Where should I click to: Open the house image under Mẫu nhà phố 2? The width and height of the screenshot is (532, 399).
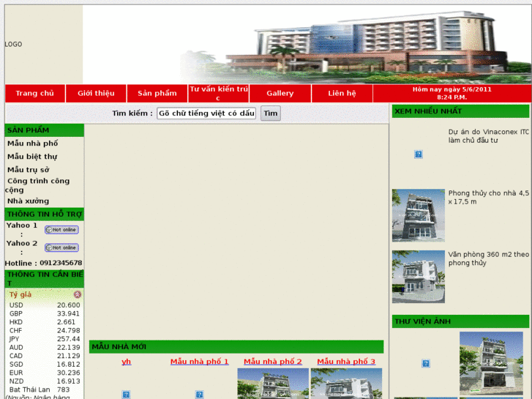tap(273, 384)
